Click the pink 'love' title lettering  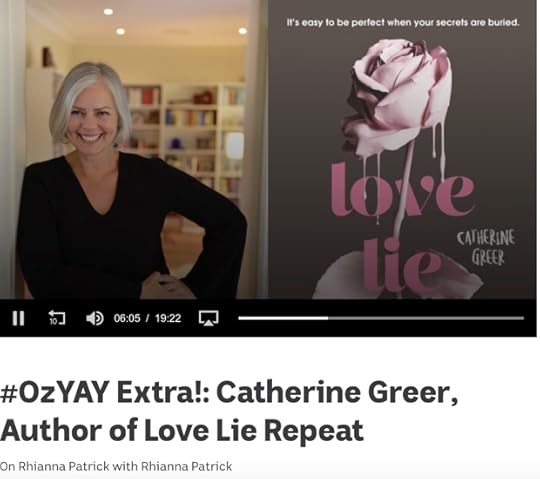click(x=403, y=189)
